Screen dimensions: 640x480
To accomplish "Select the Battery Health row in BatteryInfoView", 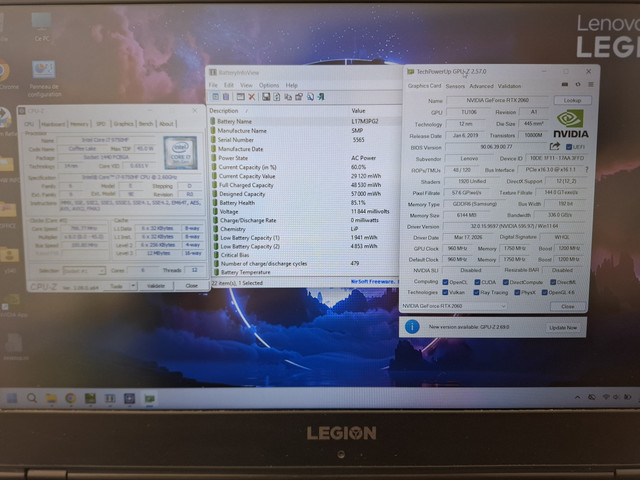I will pos(304,202).
